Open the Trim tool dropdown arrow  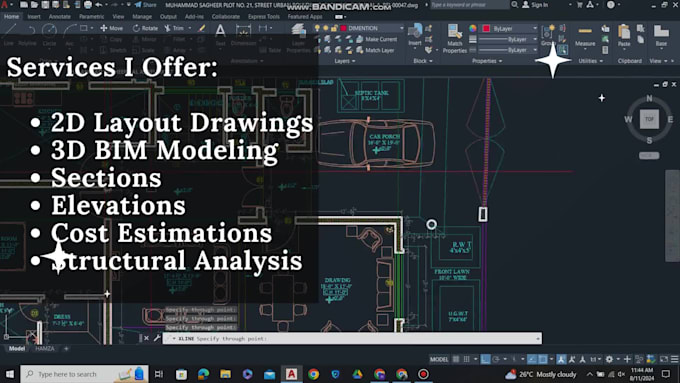coord(190,28)
